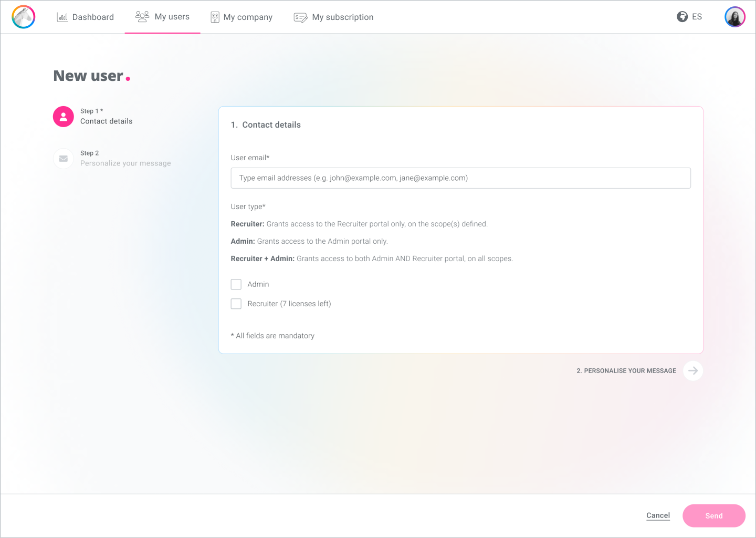Select Step 1 Contact details
The image size is (756, 538).
tap(93, 117)
